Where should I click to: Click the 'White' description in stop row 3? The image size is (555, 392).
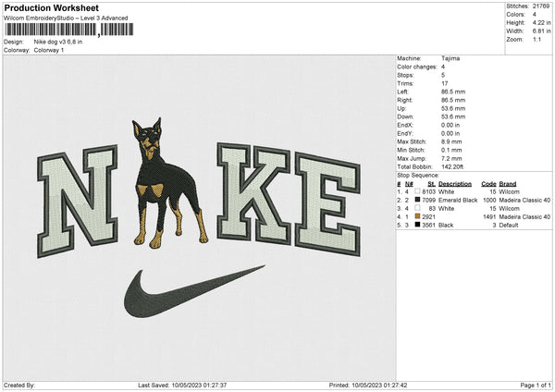click(446, 208)
